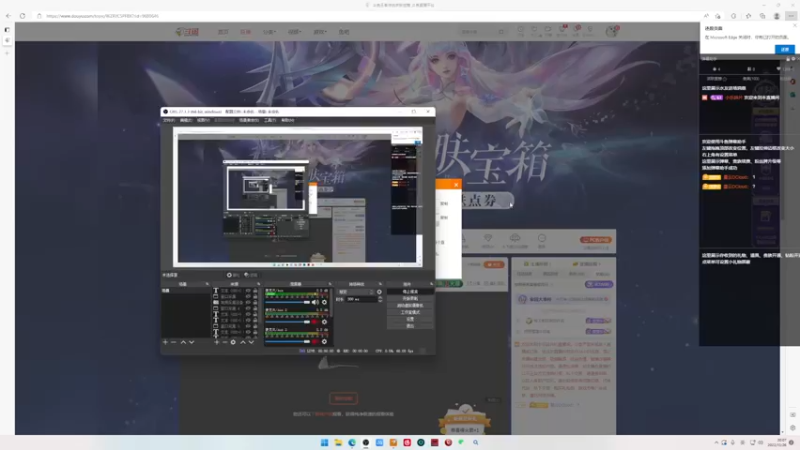Adjust first mixer channel volume slider
This screenshot has height=450, width=800.
coord(288,302)
